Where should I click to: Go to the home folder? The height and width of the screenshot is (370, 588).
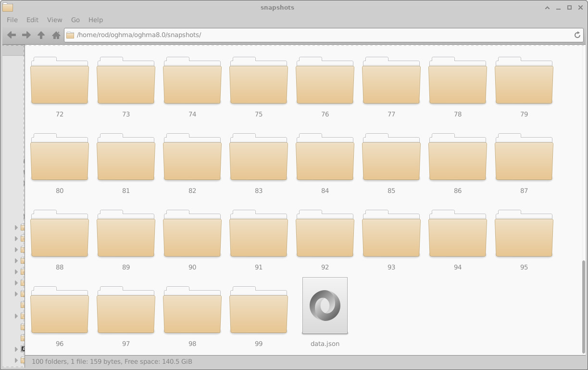pyautogui.click(x=56, y=35)
